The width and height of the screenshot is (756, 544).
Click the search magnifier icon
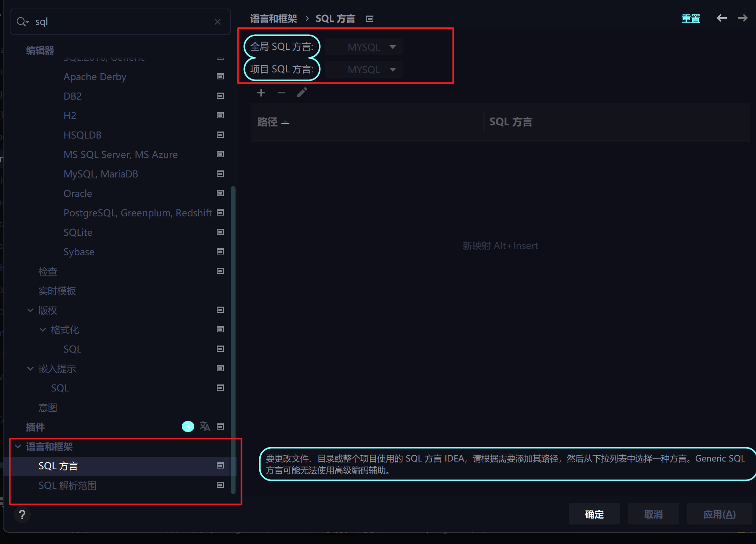tap(23, 22)
